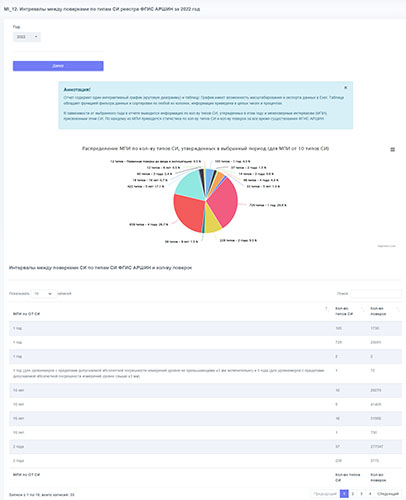Click the Следующая next-page button
Image resolution: width=406 pixels, height=500 pixels.
(388, 493)
